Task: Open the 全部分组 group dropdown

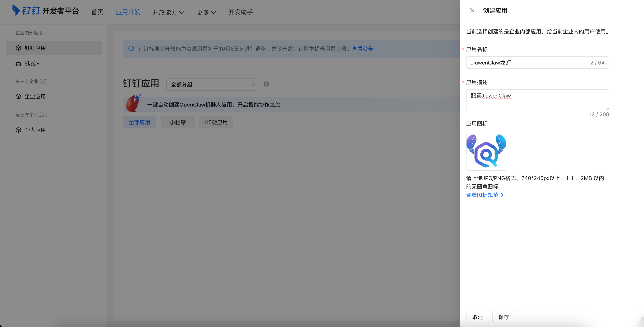Action: (x=212, y=85)
